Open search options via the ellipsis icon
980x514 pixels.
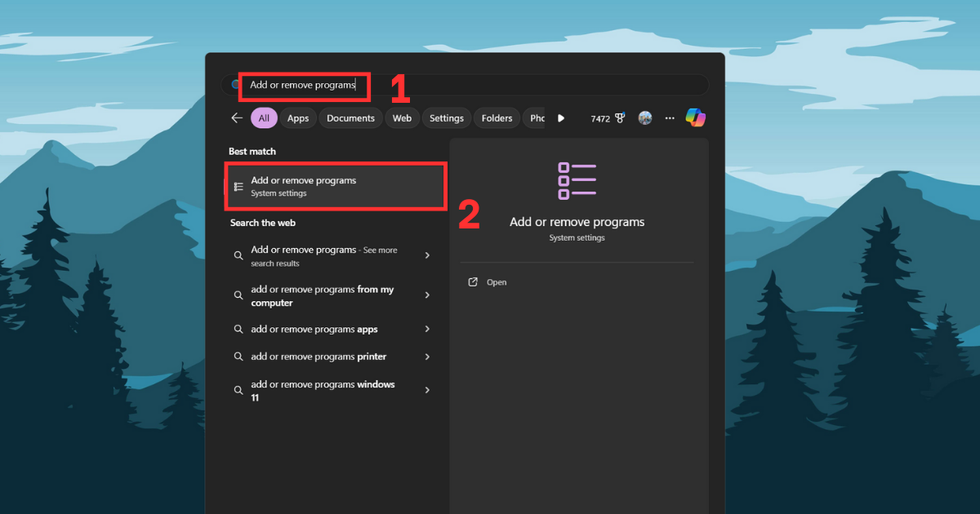(x=670, y=117)
